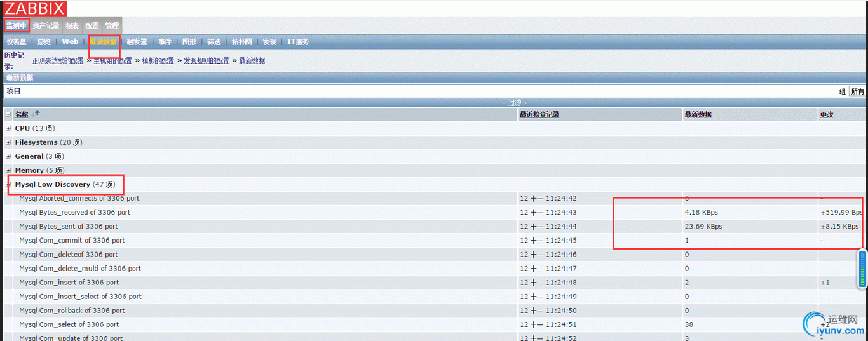Go to 筛选 submenu
Viewport: 868px width, 341px height.
click(x=214, y=42)
